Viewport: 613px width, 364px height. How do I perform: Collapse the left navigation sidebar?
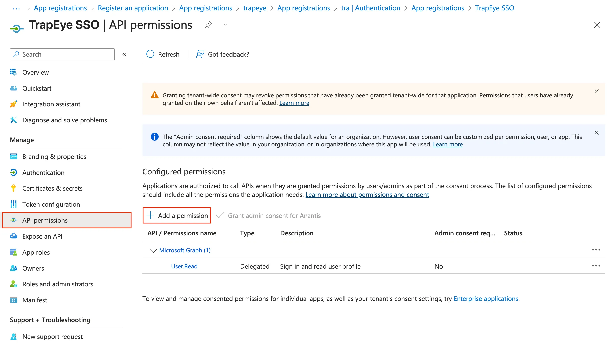click(x=124, y=54)
